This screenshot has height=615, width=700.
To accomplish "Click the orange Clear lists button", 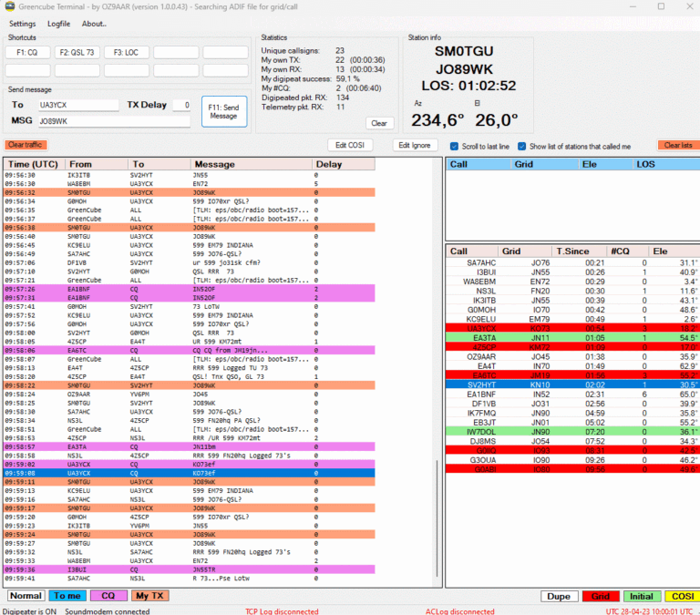I will coord(677,145).
